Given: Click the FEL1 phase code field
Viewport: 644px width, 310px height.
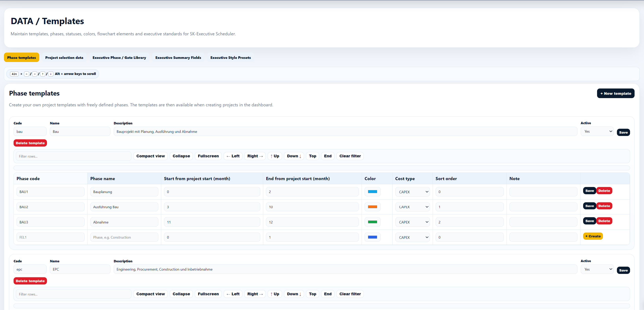Looking at the screenshot, I should [x=50, y=237].
